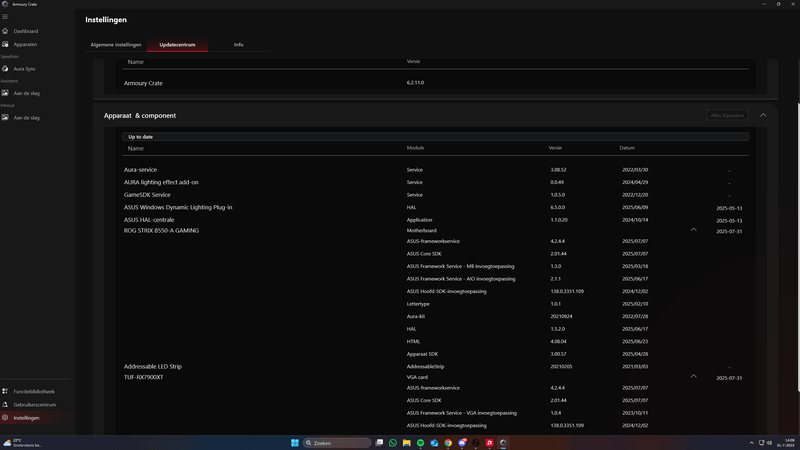Click the Apparaten sidebar icon
This screenshot has height=450, width=800.
pyautogui.click(x=5, y=44)
